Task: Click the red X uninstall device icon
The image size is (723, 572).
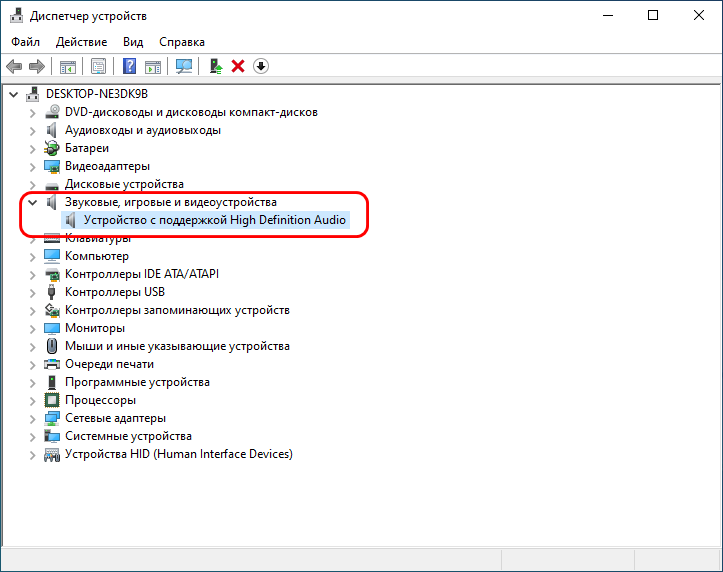Action: [x=238, y=66]
